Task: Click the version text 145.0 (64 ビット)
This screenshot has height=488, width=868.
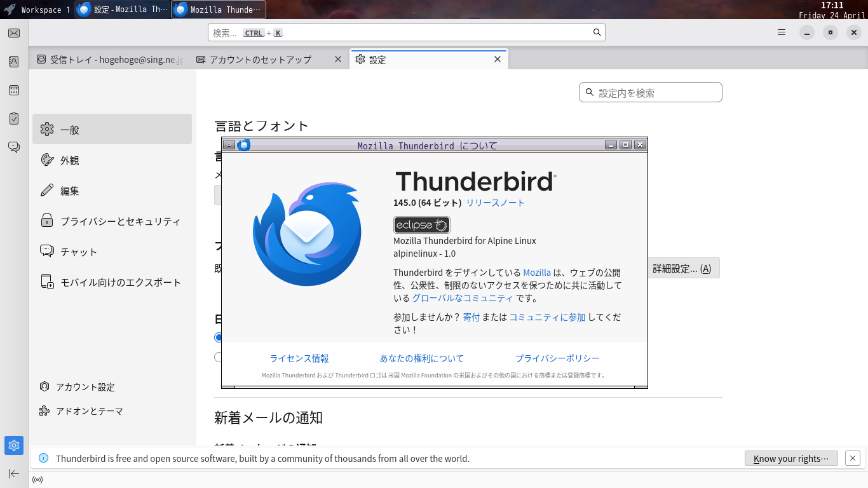Action: pyautogui.click(x=428, y=203)
